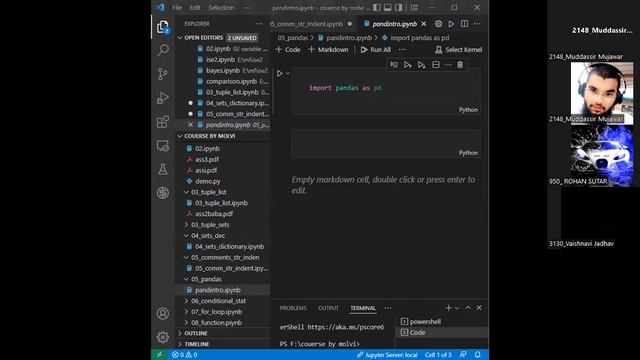The image size is (640, 360).
Task: Open the Accounts menu icon
Action: [x=163, y=313]
